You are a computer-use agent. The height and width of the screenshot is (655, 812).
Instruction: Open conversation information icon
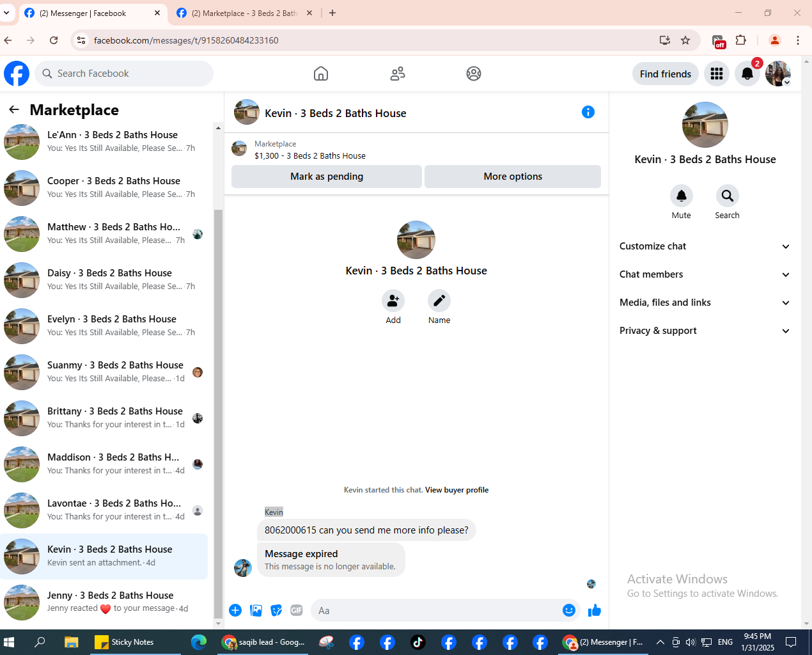click(x=588, y=112)
